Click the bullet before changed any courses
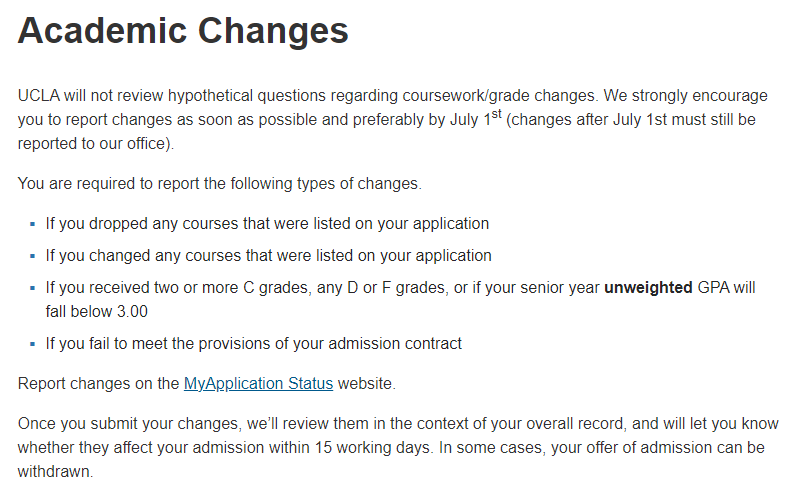This screenshot has width=788, height=500. click(x=33, y=256)
